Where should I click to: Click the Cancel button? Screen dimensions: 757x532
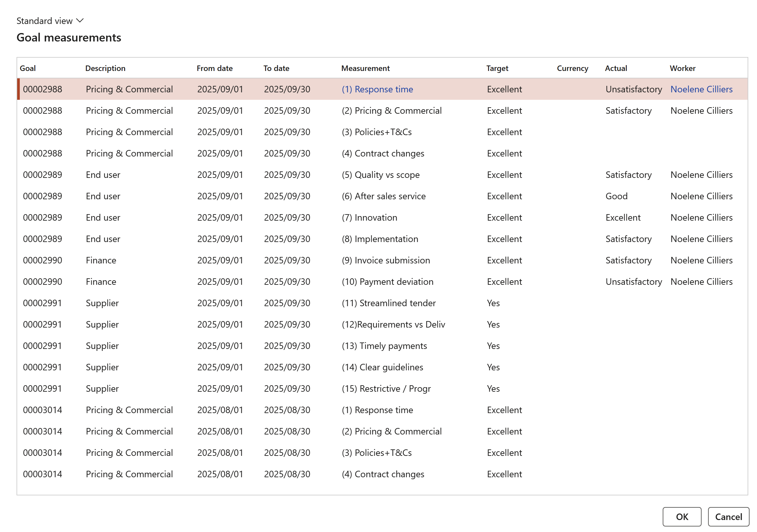pyautogui.click(x=728, y=516)
